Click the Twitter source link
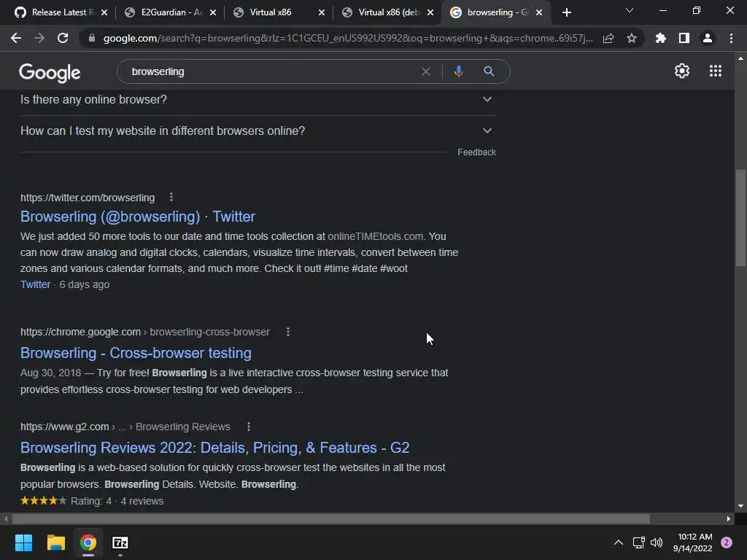Screen dimensions: 747x560 (x=35, y=284)
